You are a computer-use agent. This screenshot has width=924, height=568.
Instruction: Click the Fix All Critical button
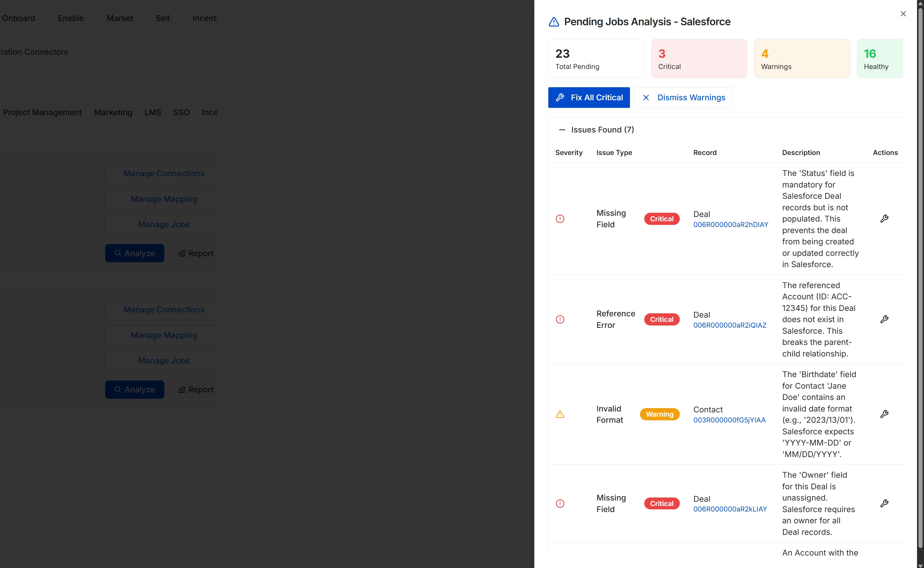pyautogui.click(x=589, y=98)
